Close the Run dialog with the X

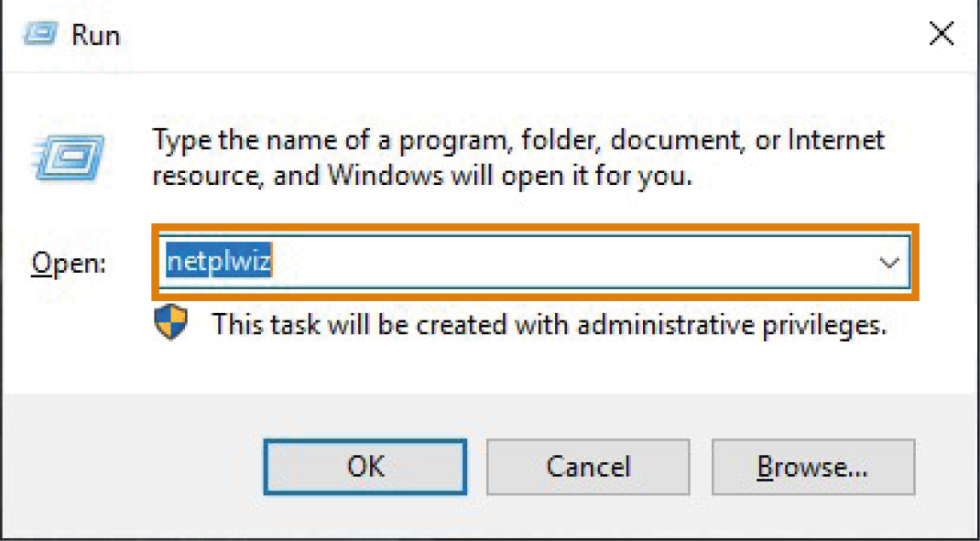coord(941,34)
